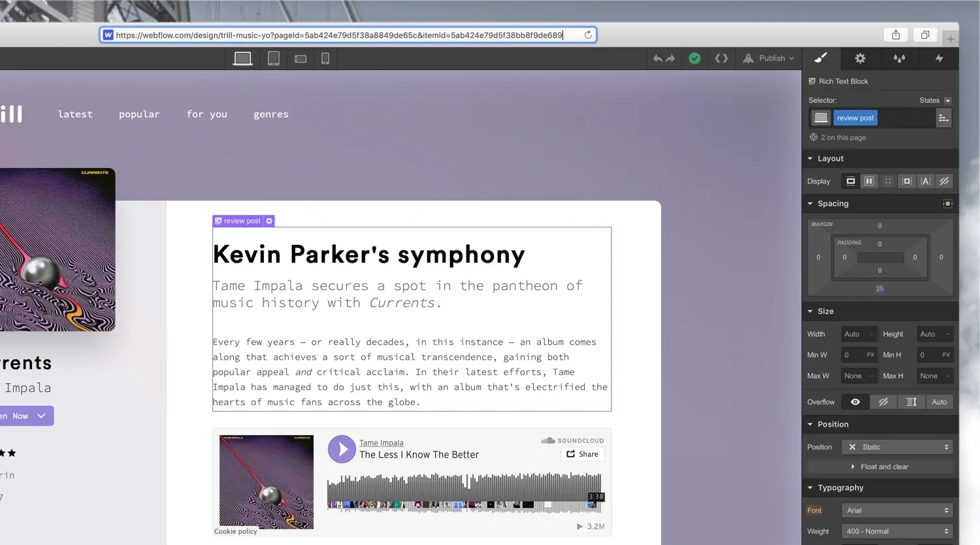This screenshot has width=980, height=545.
Task: Switch to mobile portrait breakpoint view
Action: click(x=325, y=58)
